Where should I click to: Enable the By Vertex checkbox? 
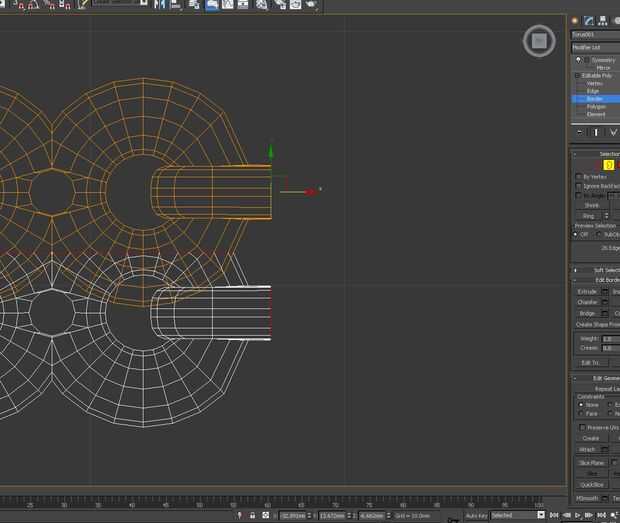[x=579, y=176]
